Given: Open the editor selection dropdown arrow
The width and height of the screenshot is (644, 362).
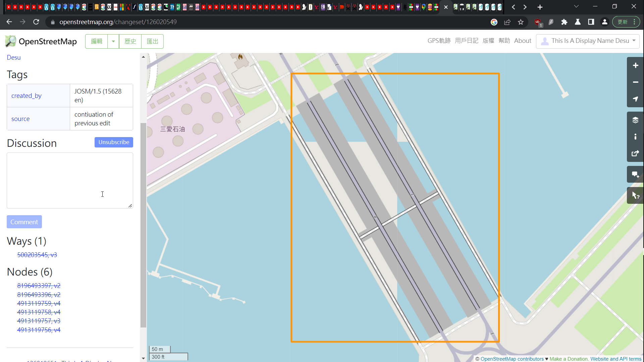Looking at the screenshot, I should (113, 41).
